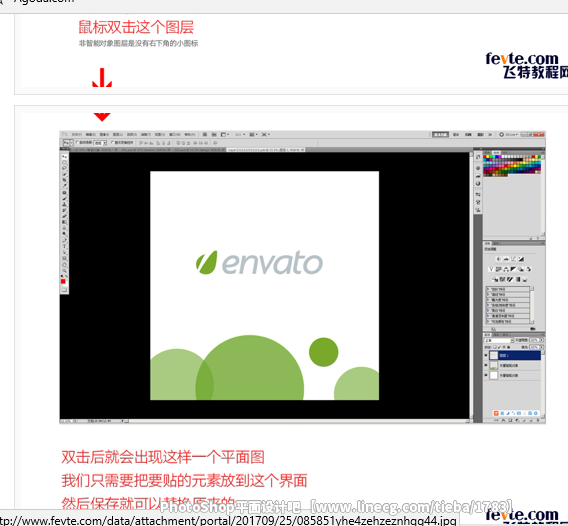Select the History Brush tool
Image resolution: width=568 pixels, height=526 pixels.
pos(64,210)
